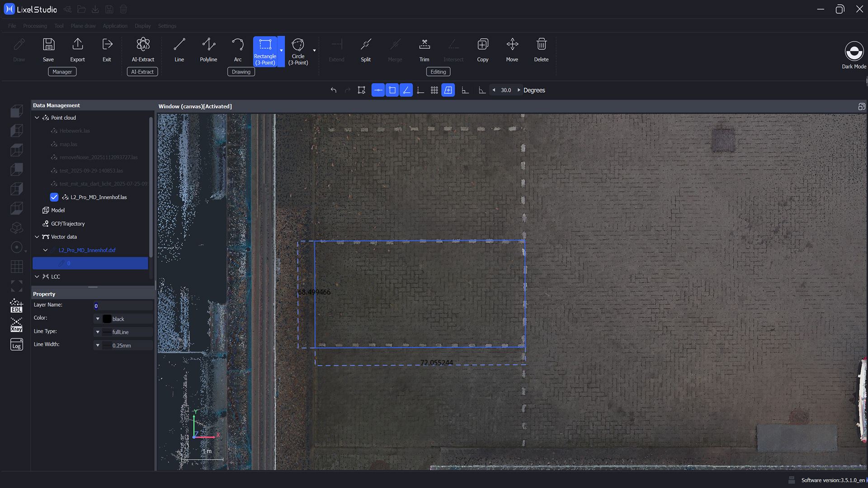Toggle the Xray view mode
The image size is (868, 488).
click(17, 325)
